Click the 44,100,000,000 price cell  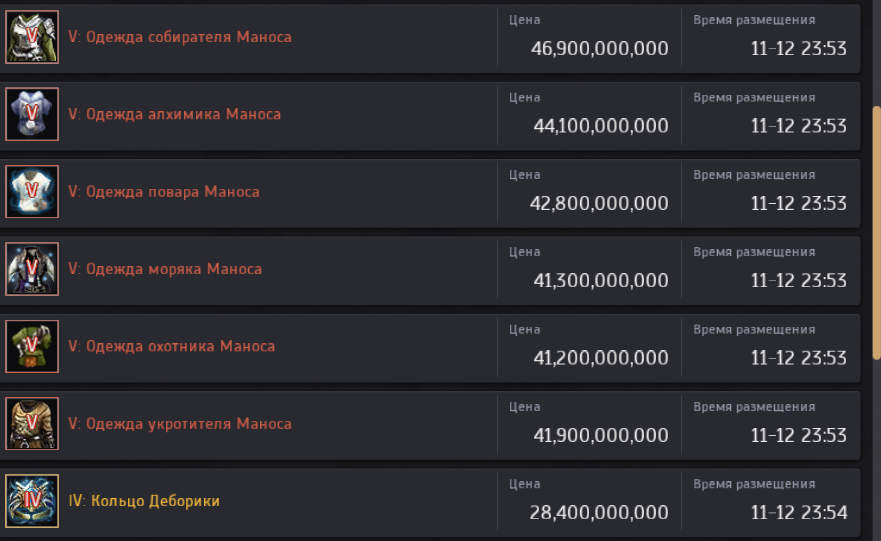(x=599, y=126)
